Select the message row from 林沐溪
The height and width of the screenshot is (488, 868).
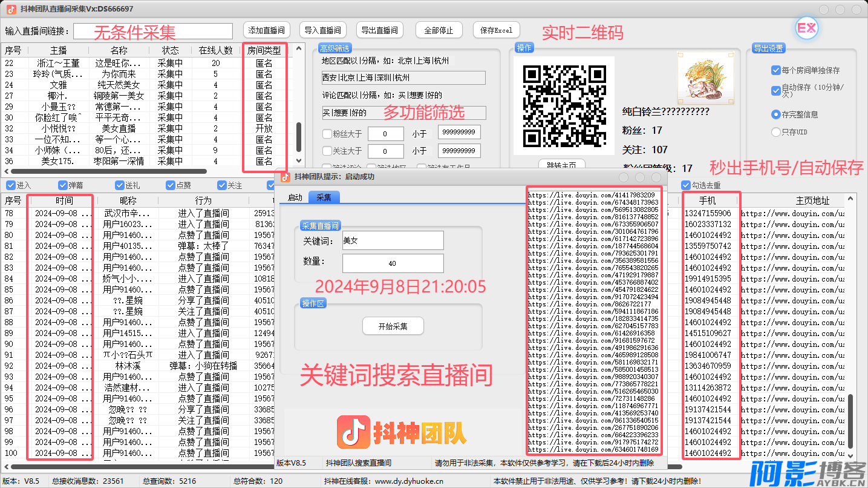pos(138,366)
